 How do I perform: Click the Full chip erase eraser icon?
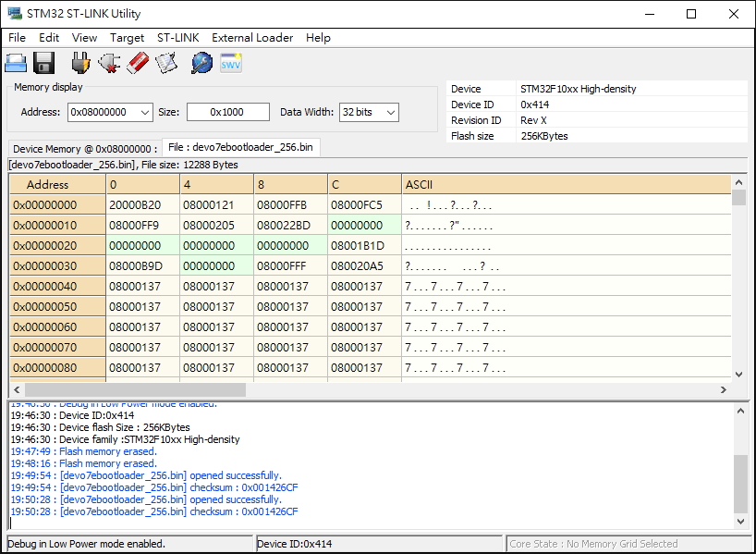[138, 63]
